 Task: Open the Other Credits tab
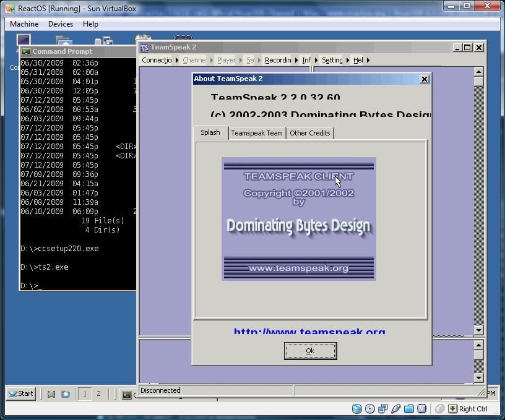(309, 133)
